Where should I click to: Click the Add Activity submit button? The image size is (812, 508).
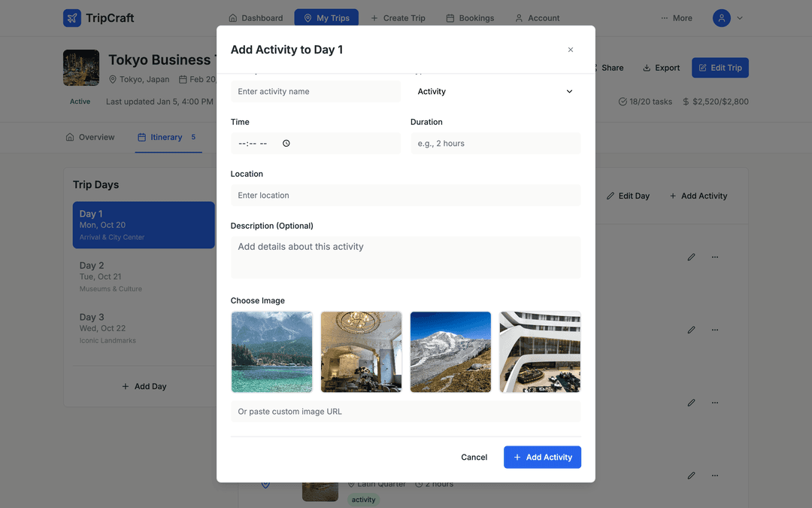[542, 457]
